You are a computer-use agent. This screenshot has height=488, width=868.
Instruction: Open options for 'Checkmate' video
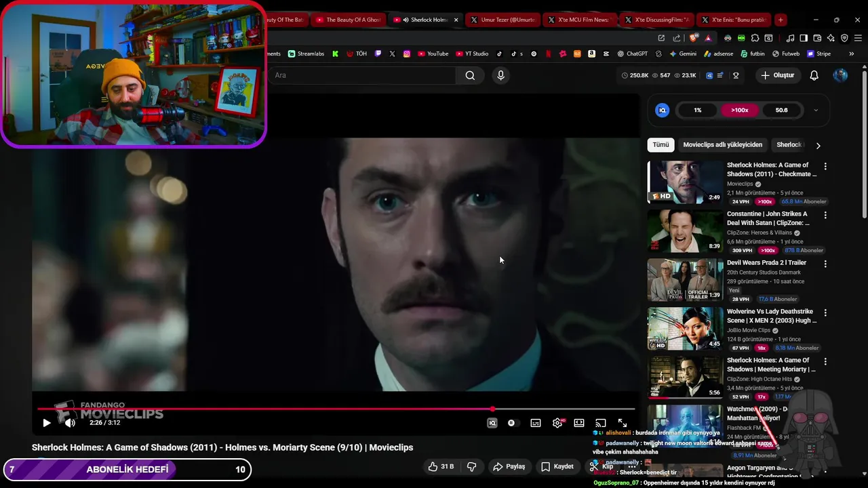click(x=825, y=166)
